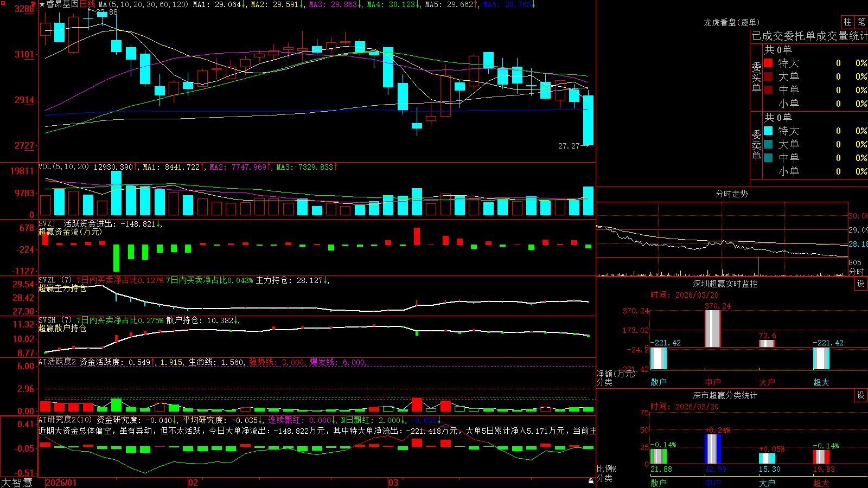Click the 强势线: 3.000 label
Image resolution: width=868 pixels, height=488 pixels.
(277, 362)
